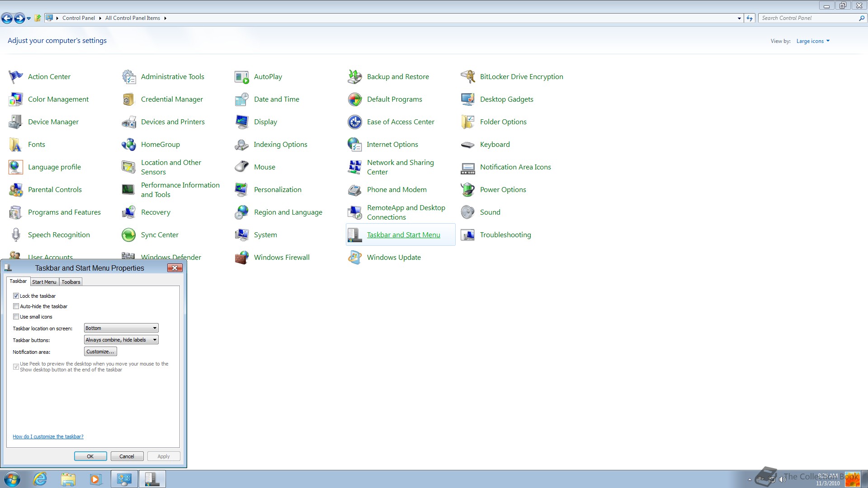Open Windows Firewall settings
This screenshot has height=488, width=868.
282,257
